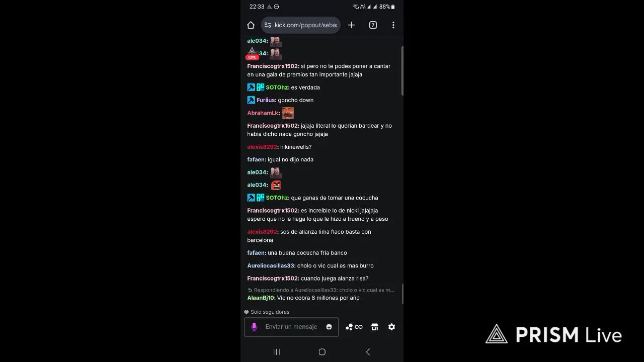Open the chat shop storefront icon
This screenshot has height=362, width=644.
point(375,327)
